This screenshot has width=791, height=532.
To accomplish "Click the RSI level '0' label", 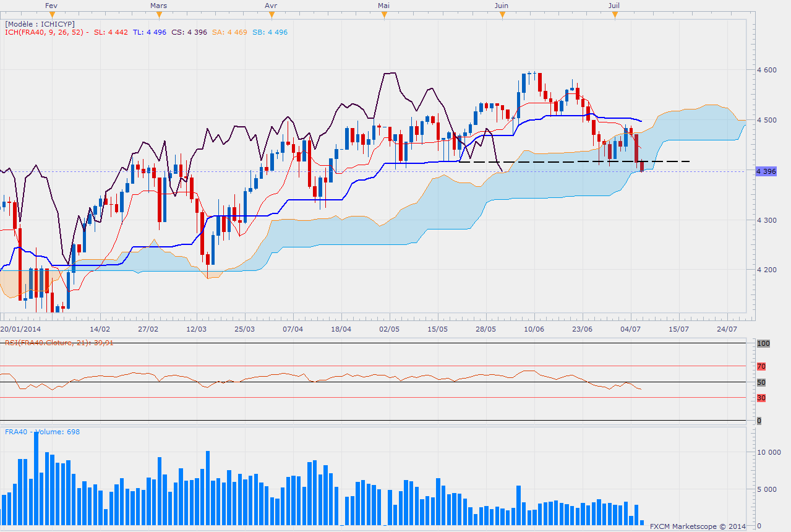I will (x=759, y=421).
